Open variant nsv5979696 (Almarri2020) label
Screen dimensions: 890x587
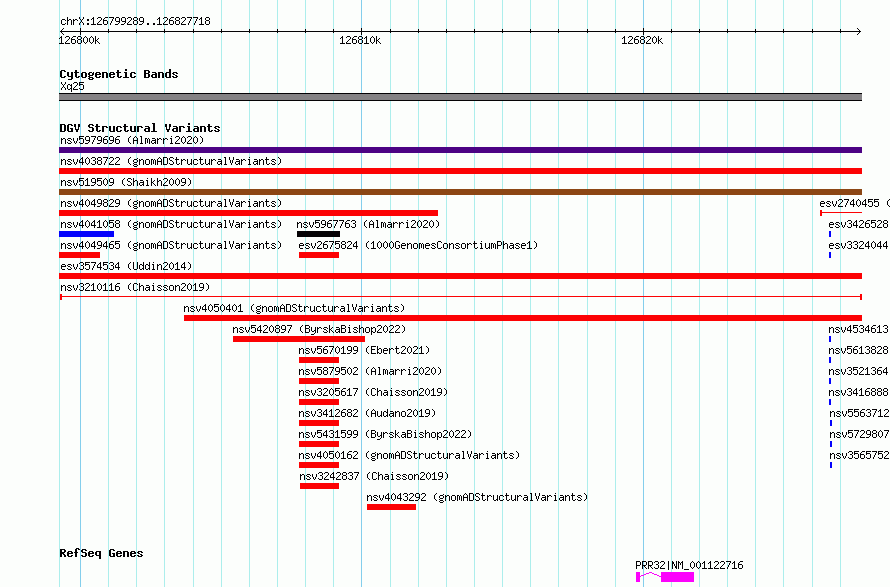(x=132, y=140)
